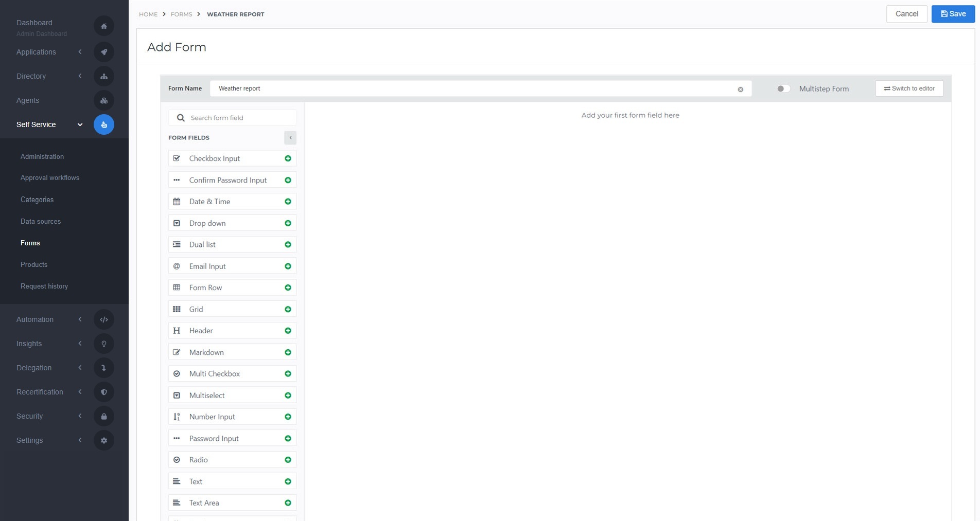Collapse the FORM FIELDS panel with the arrow
This screenshot has height=521, width=980.
(x=290, y=137)
